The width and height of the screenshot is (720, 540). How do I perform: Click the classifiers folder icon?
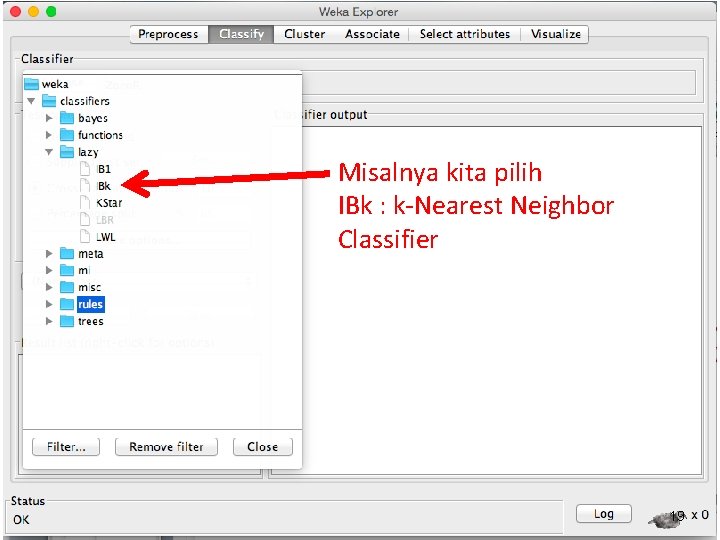pyautogui.click(x=49, y=101)
